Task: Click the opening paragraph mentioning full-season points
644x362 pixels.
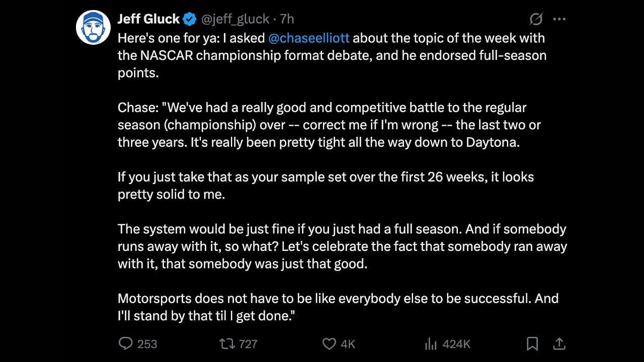Action: [331, 55]
